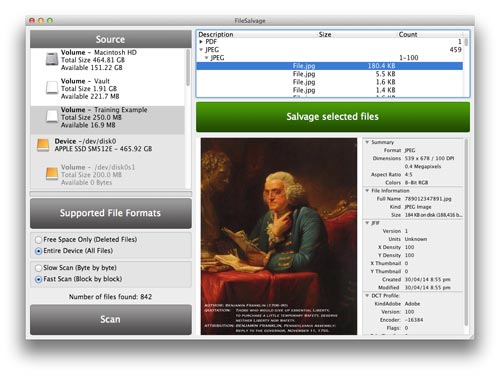Click the metadata panel vertical scrollbar

click(466, 233)
